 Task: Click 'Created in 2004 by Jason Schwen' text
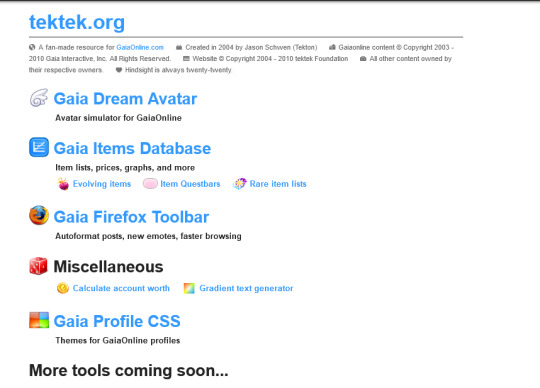[x=239, y=48]
